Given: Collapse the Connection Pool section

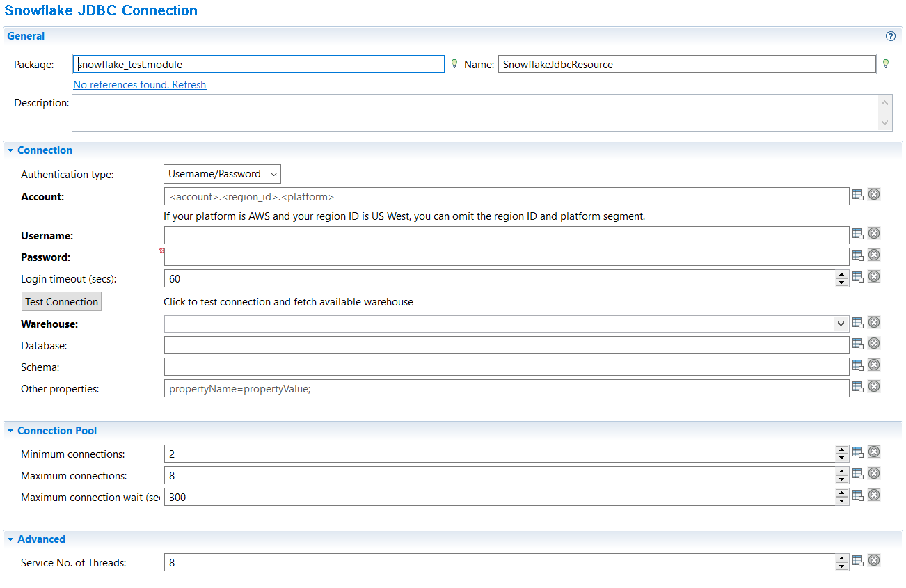Looking at the screenshot, I should coord(10,431).
